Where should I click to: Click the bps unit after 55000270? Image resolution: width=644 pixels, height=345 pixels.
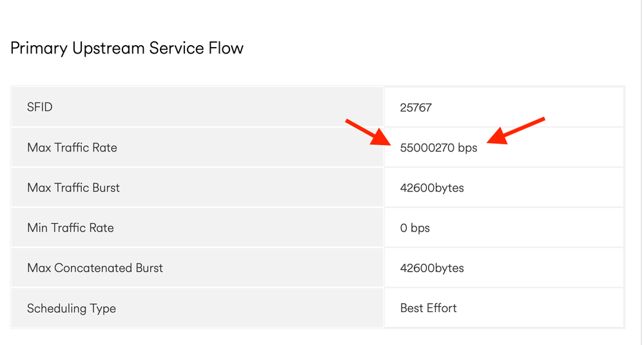467,148
